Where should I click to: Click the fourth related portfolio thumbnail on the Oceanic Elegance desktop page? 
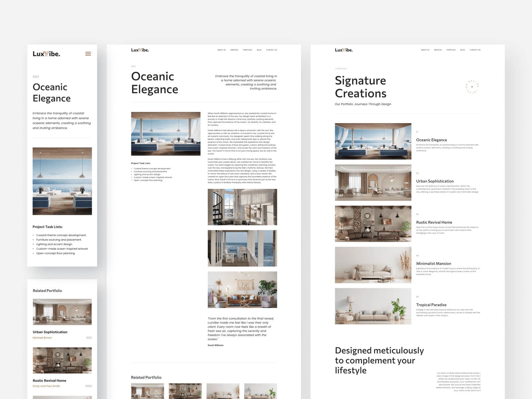261,391
